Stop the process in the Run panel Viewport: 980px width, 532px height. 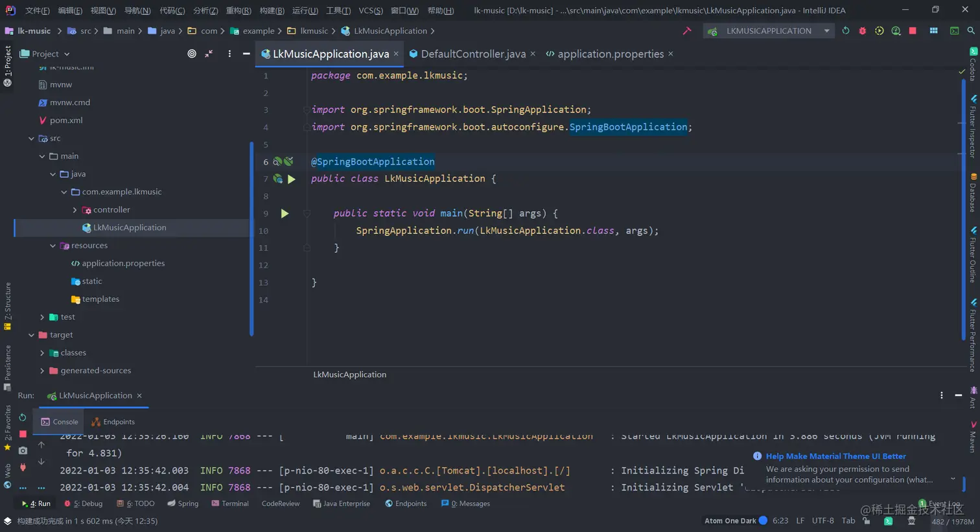[23, 434]
